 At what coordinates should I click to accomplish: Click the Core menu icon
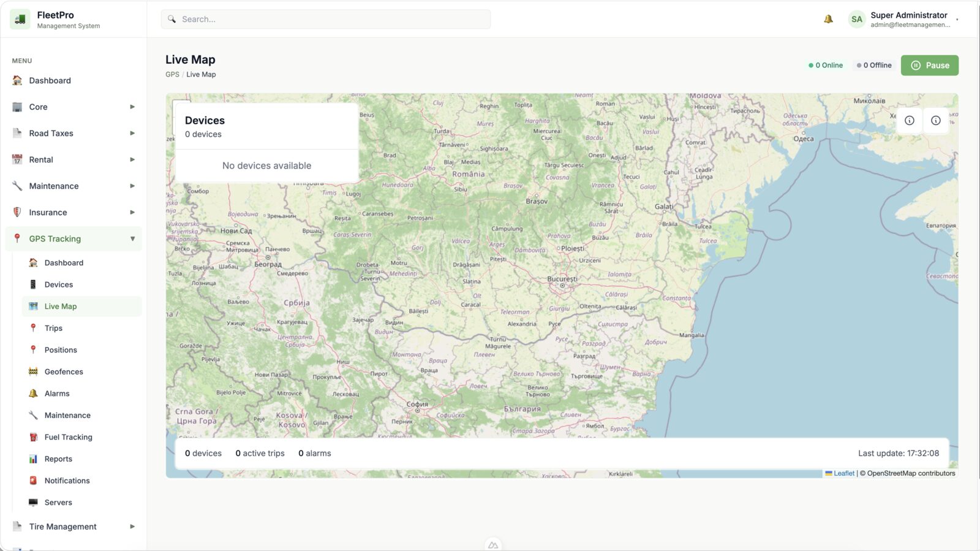pos(17,107)
